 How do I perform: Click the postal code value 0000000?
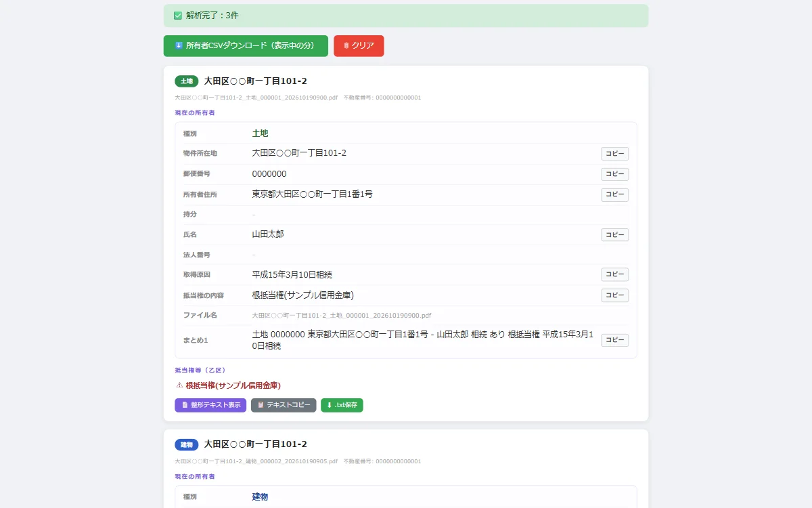coord(269,174)
